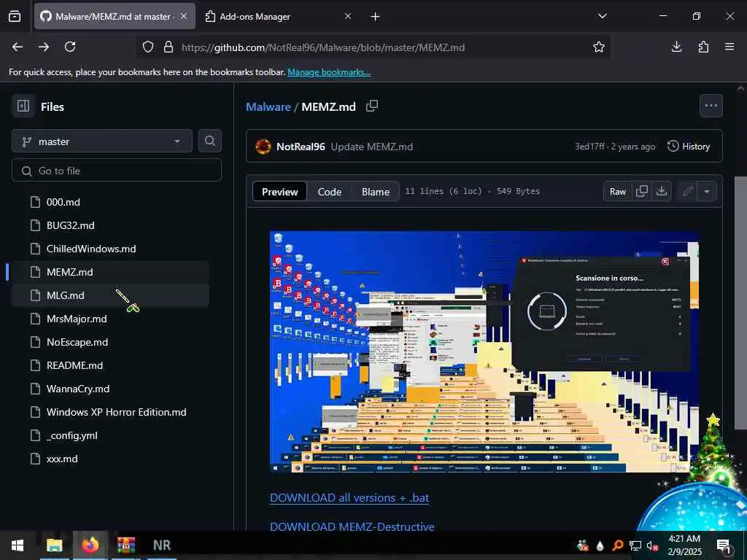This screenshot has height=560, width=747.
Task: Click the MEMZ screenshot image
Action: click(484, 352)
